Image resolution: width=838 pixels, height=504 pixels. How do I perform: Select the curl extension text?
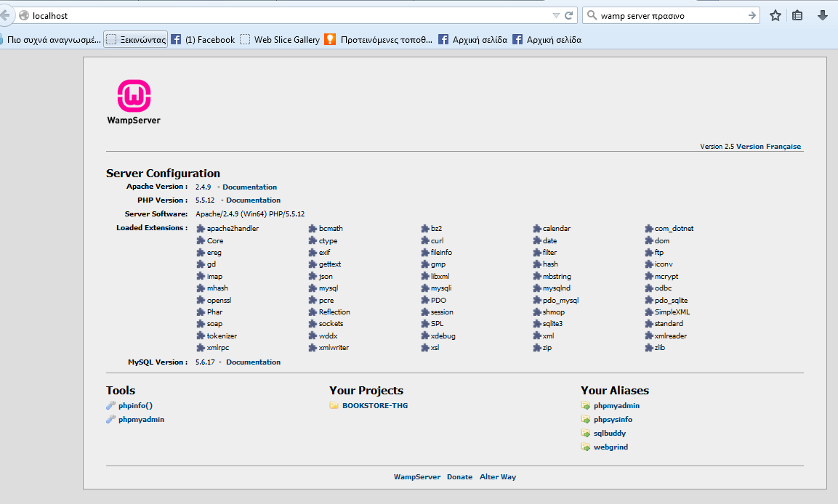(438, 241)
